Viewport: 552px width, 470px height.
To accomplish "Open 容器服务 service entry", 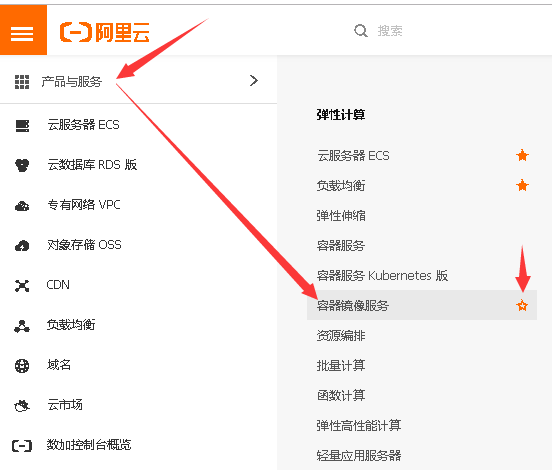I will point(341,245).
